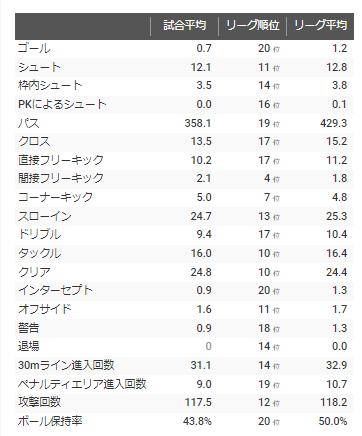Click the リーグ順位 column header

tap(253, 26)
